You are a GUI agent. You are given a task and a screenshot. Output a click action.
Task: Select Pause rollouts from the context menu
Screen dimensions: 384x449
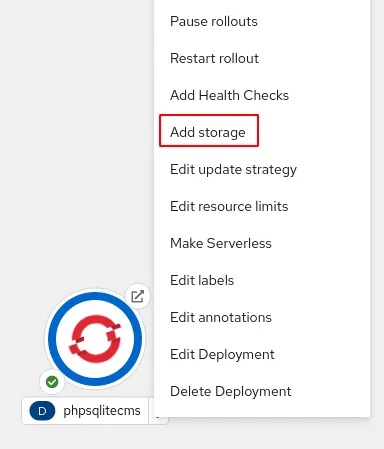pos(214,21)
